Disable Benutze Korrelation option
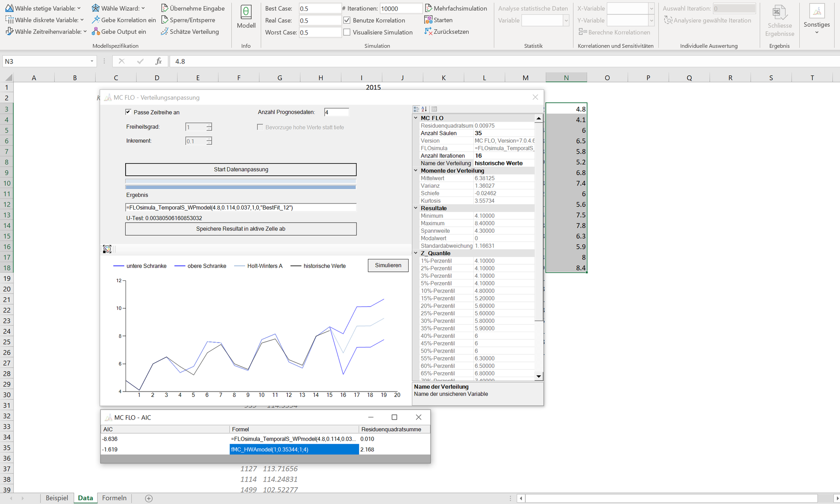The height and width of the screenshot is (504, 840). [x=347, y=20]
